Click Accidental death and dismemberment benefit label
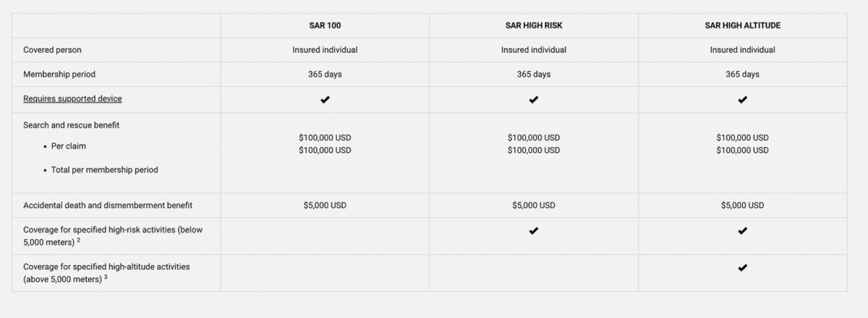Screen dimensions: 868x318 click(108, 206)
